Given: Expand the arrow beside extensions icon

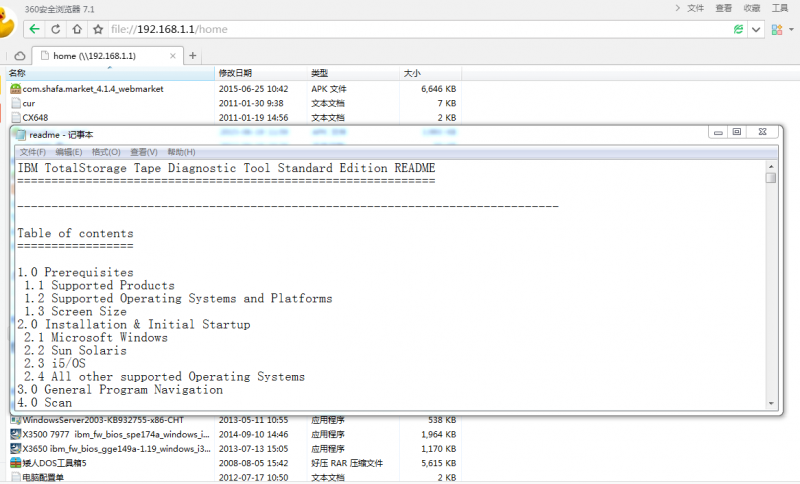Looking at the screenshot, I should (791, 30).
